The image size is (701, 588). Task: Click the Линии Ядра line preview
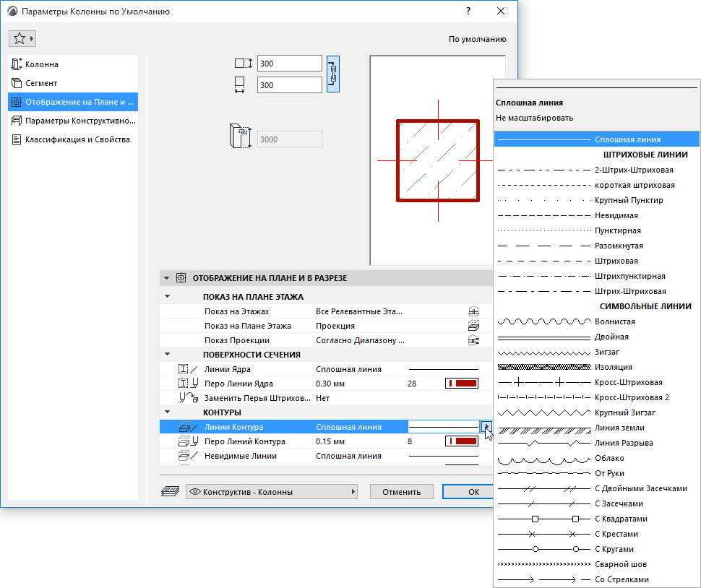(444, 370)
